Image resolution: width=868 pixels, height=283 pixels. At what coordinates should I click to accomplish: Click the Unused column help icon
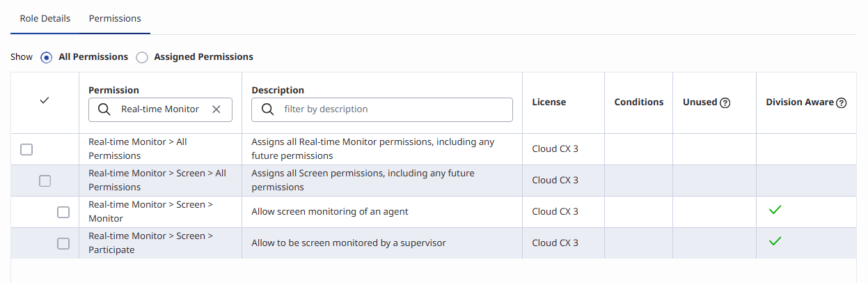725,102
